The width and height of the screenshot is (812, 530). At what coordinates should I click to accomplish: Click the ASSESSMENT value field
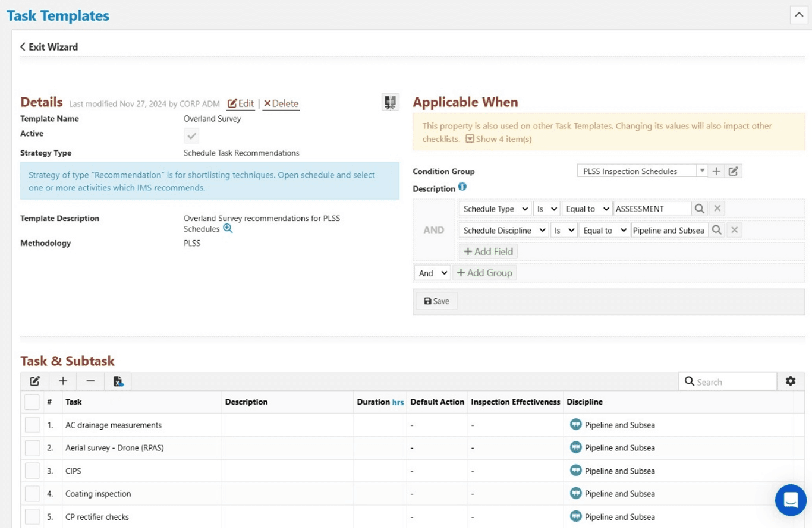[652, 209]
